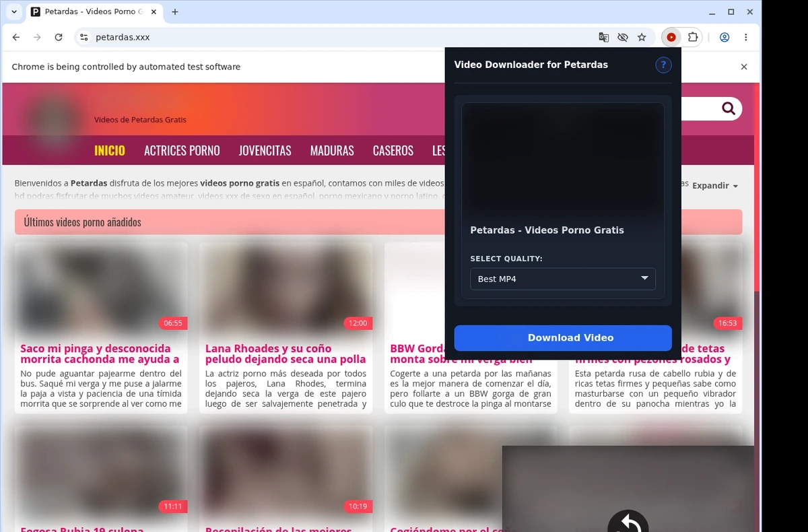Go forward in browser history
This screenshot has width=808, height=532.
37,37
